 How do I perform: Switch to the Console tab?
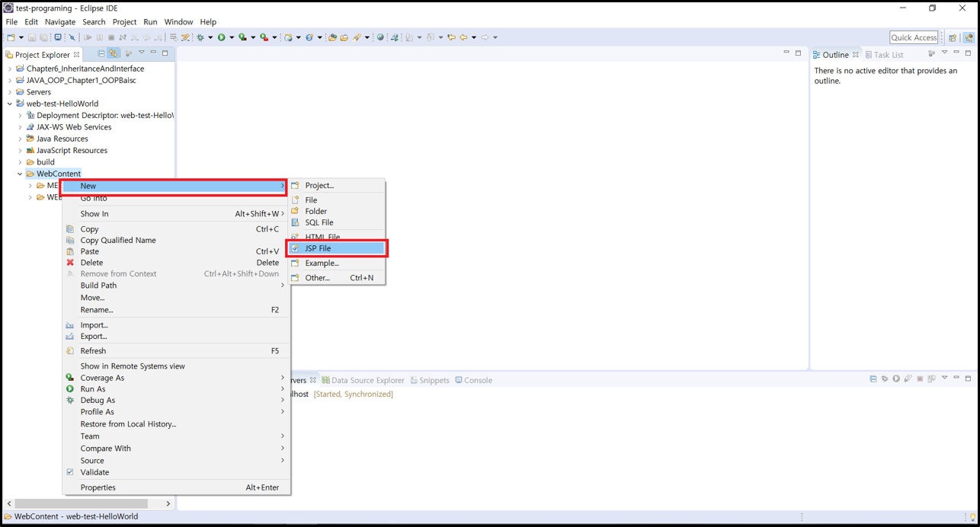tap(473, 380)
